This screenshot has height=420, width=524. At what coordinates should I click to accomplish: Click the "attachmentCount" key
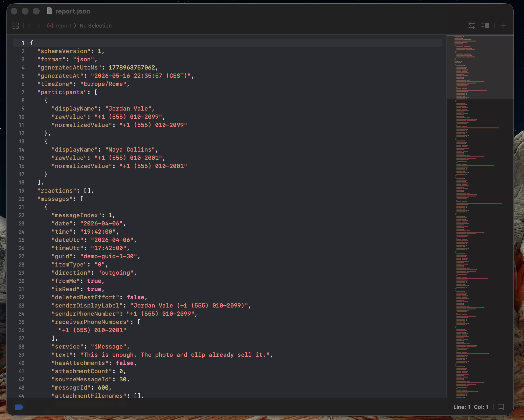click(x=82, y=371)
